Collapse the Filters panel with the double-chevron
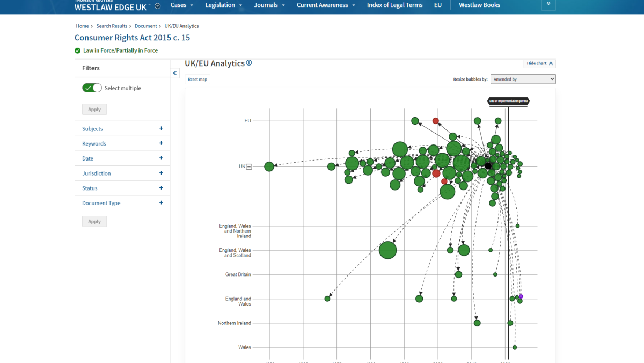This screenshot has width=644, height=363. point(174,72)
